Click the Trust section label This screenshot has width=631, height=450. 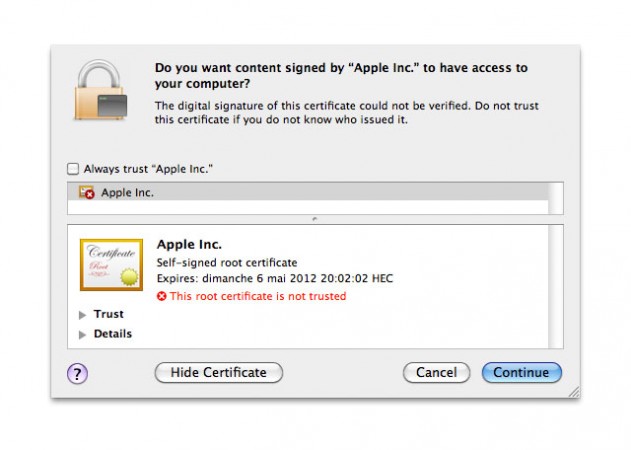108,314
